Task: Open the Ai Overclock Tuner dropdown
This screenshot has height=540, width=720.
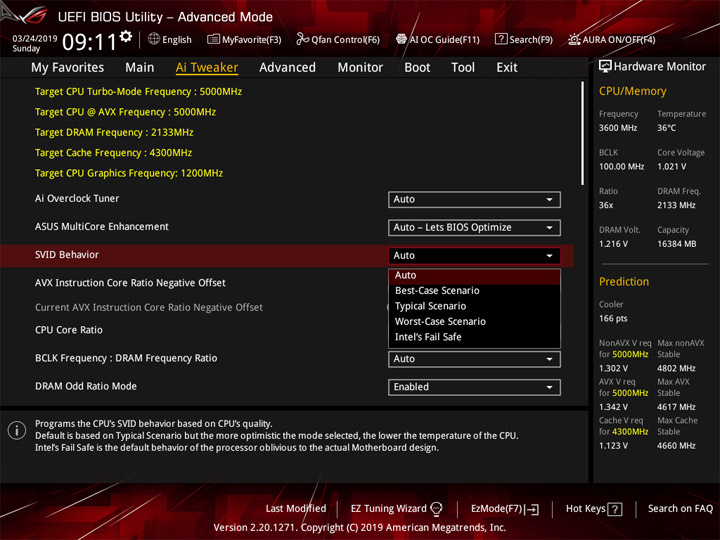Action: click(x=474, y=200)
